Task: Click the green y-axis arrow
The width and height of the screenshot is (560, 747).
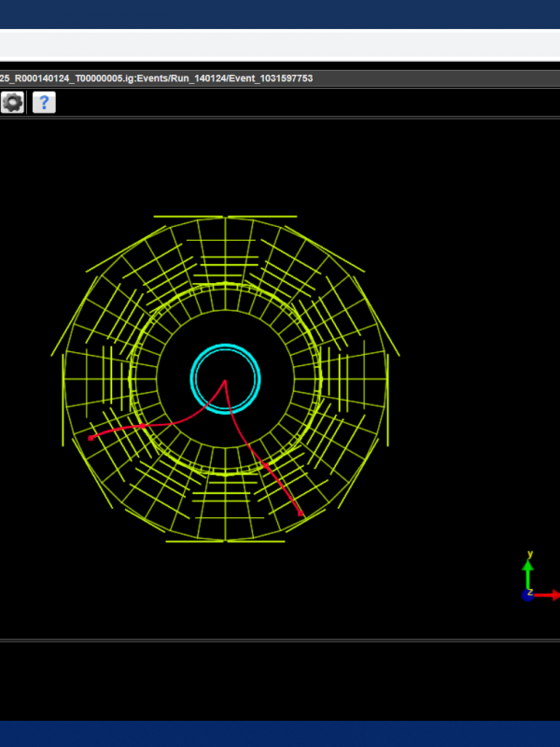Action: [528, 570]
